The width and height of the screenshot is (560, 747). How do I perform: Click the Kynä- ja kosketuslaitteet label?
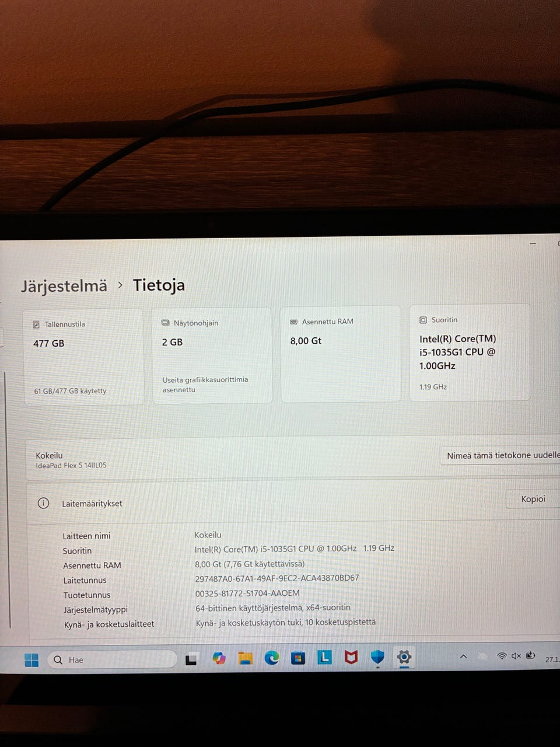tap(109, 624)
